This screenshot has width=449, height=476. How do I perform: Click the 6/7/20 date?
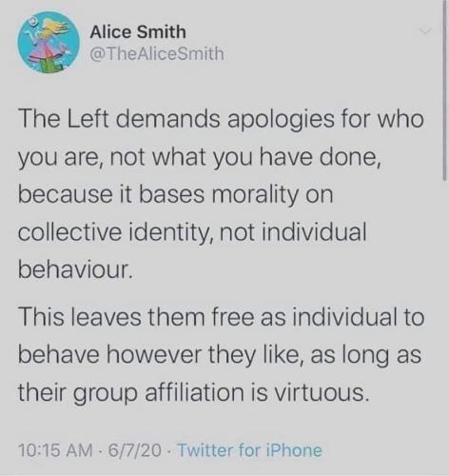tap(135, 450)
